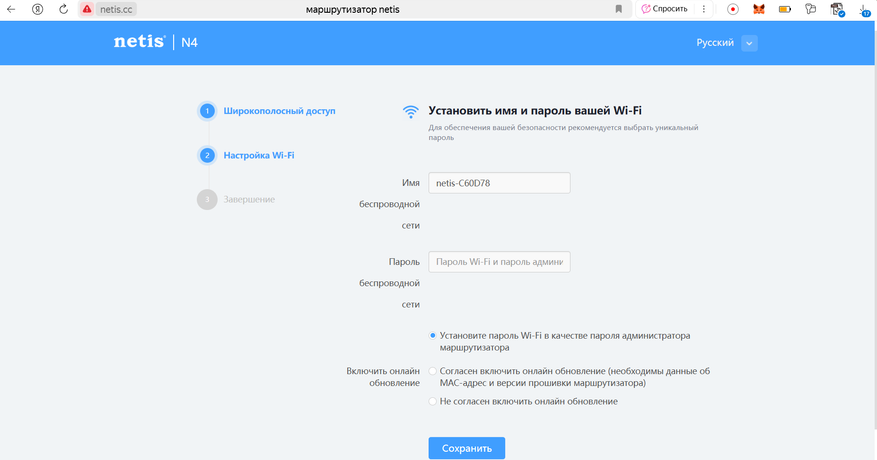Bookmark this page with the bookmark icon
Viewport: 877px width, 460px height.
619,9
